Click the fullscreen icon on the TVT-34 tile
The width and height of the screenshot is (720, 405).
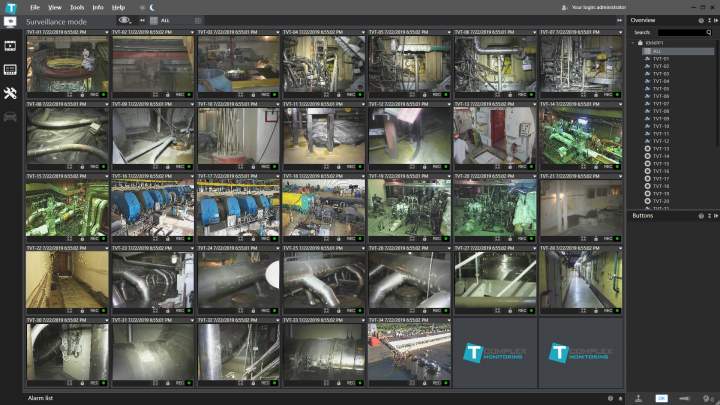pyautogui.click(x=412, y=382)
